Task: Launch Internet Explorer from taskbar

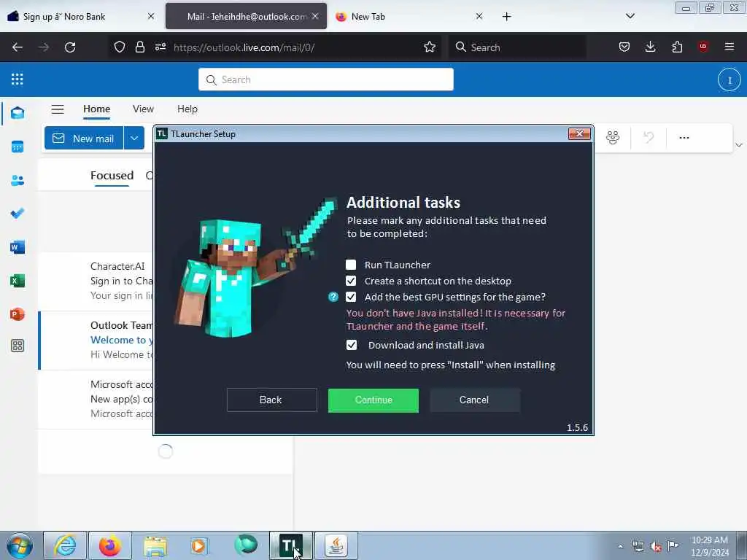Action: 65,545
